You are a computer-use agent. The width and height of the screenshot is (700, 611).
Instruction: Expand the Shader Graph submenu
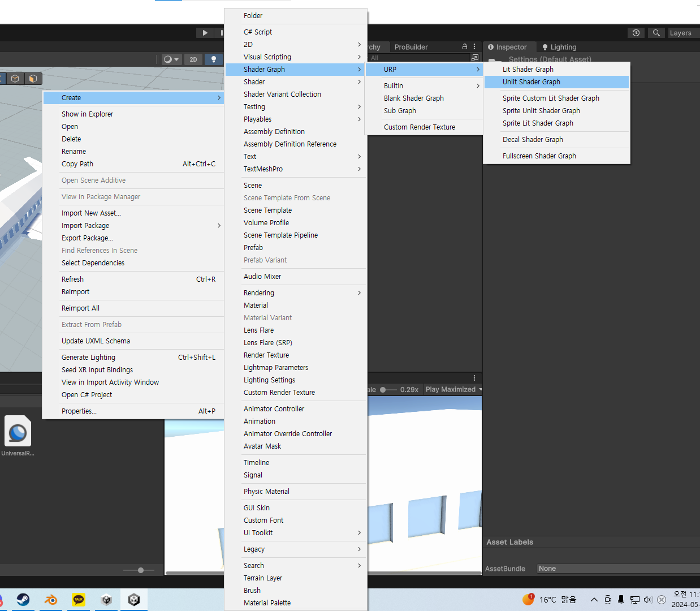(296, 70)
